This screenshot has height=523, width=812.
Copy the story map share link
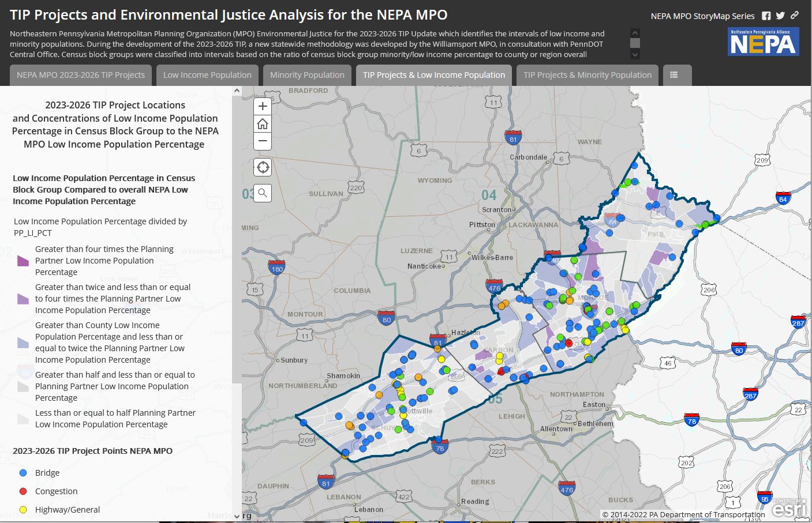point(795,16)
